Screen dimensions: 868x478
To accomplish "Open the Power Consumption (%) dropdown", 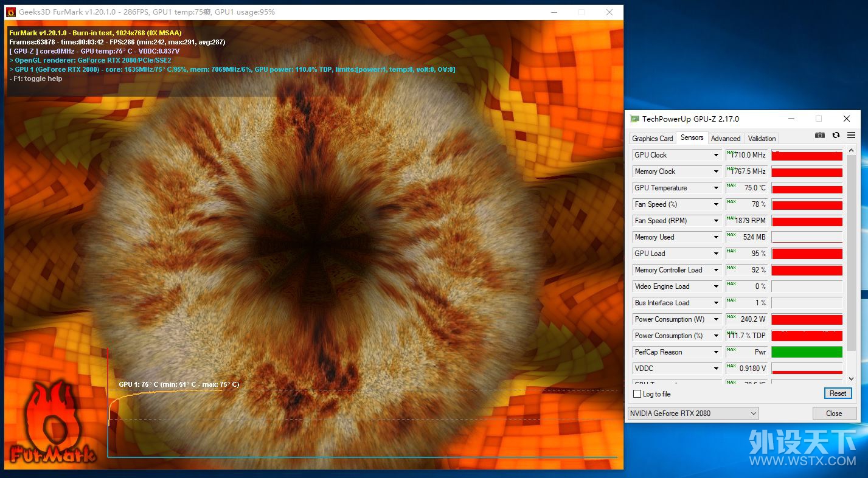I will point(716,336).
